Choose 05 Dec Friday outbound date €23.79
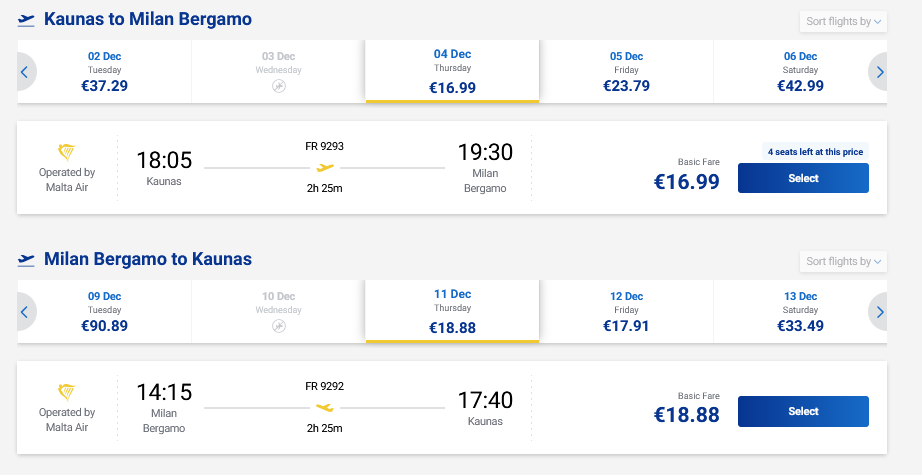The image size is (922, 475). [626, 72]
